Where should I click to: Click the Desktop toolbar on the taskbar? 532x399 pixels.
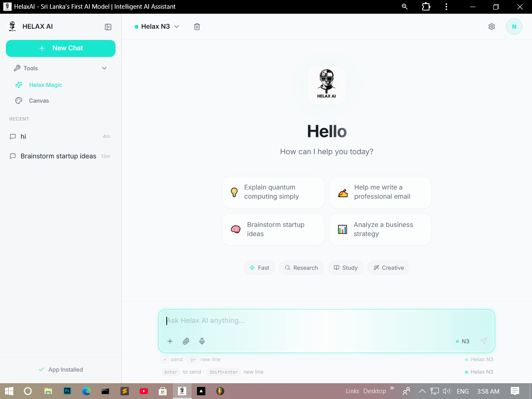coord(374,391)
